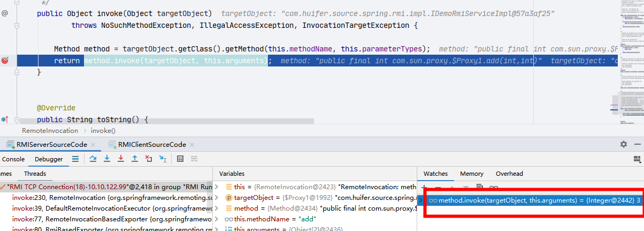644x231 pixels.
Task: Click the Step Out icon
Action: pyautogui.click(x=135, y=159)
